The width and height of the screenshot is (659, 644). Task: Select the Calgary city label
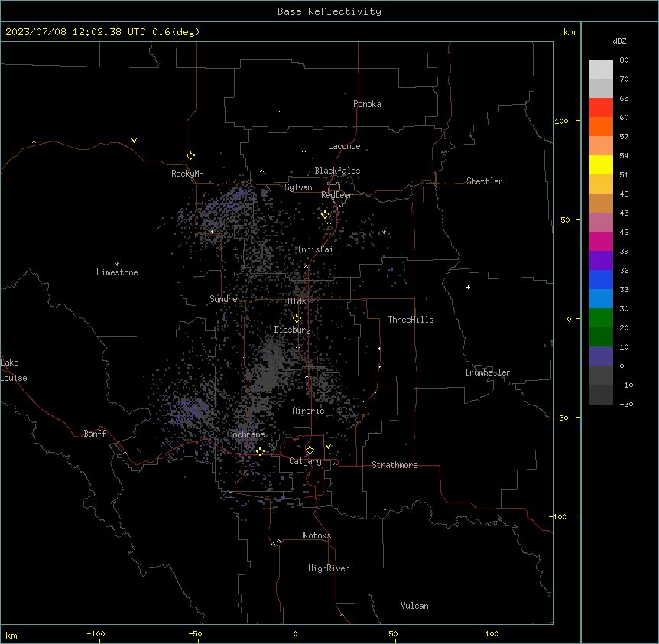[x=305, y=461]
